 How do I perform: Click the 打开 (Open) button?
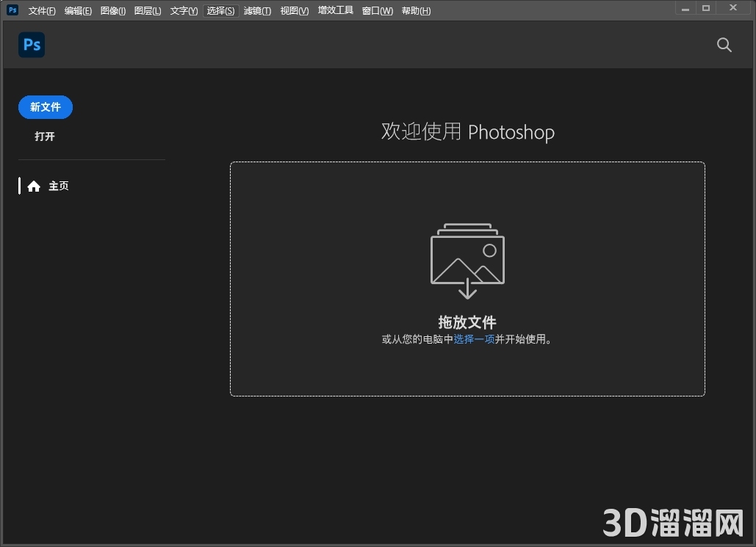tap(44, 136)
